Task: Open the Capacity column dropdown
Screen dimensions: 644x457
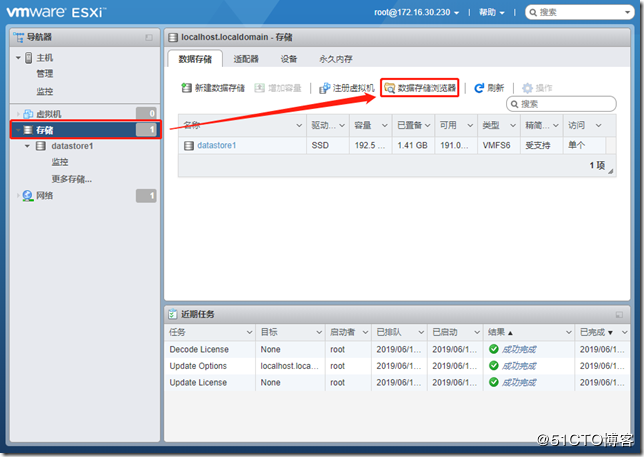Action: [x=384, y=125]
